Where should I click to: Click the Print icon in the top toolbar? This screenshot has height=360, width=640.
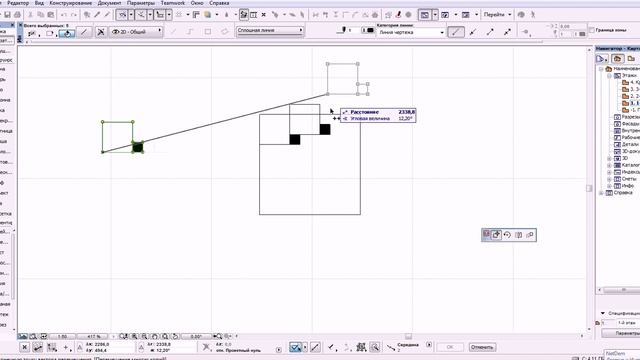tap(18, 15)
